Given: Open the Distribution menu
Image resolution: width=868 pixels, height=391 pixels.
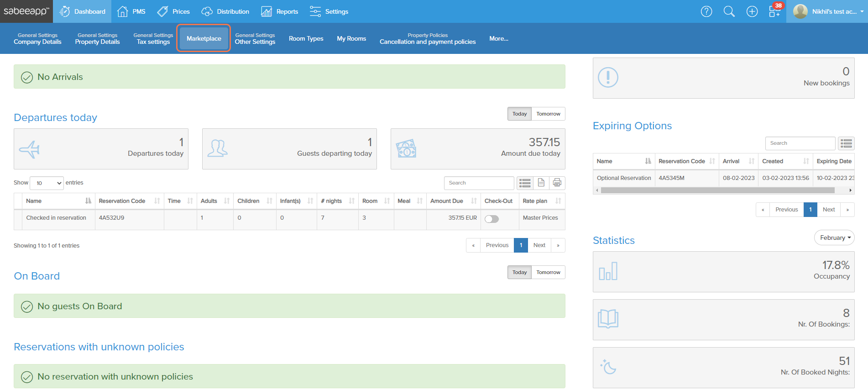Looking at the screenshot, I should coord(225,11).
